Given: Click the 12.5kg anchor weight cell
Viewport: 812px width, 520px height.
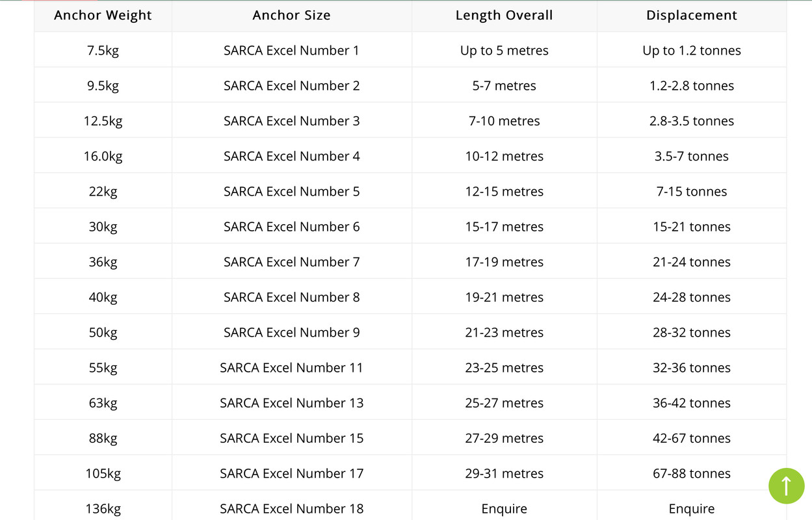Looking at the screenshot, I should point(103,120).
